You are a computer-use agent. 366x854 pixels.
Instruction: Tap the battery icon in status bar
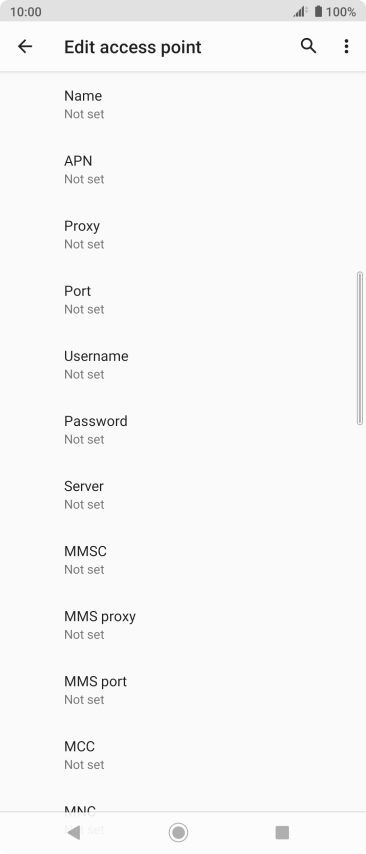(319, 11)
